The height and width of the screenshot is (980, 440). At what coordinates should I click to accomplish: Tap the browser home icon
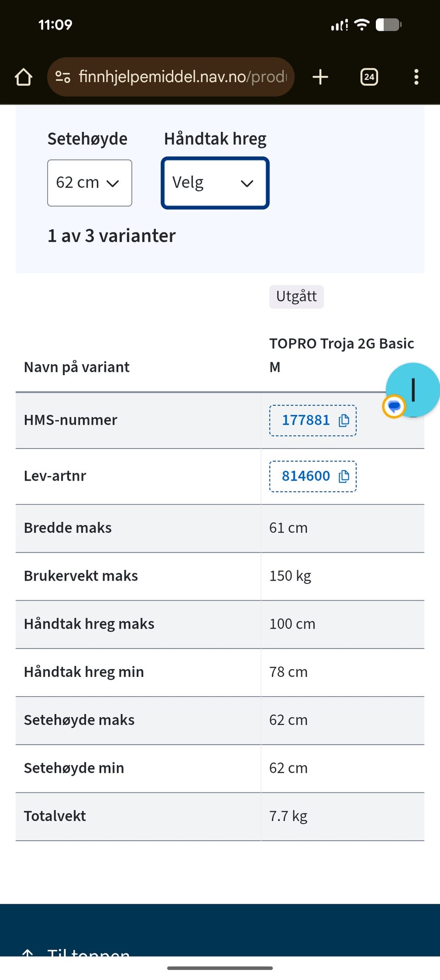coord(23,77)
